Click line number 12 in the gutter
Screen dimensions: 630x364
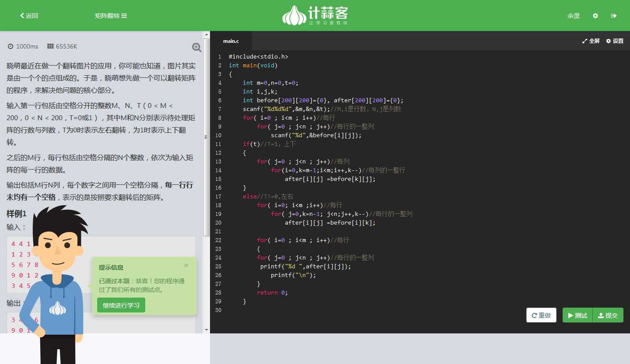click(x=218, y=153)
